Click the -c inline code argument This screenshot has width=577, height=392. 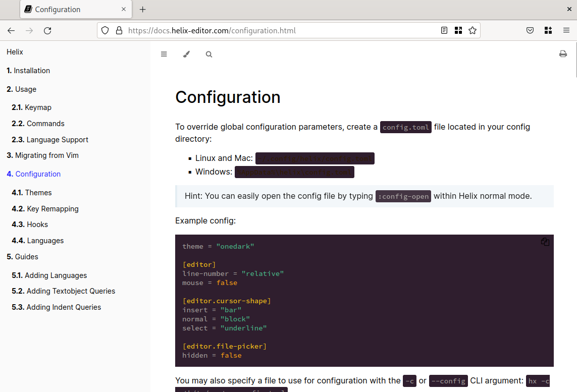[409, 381]
